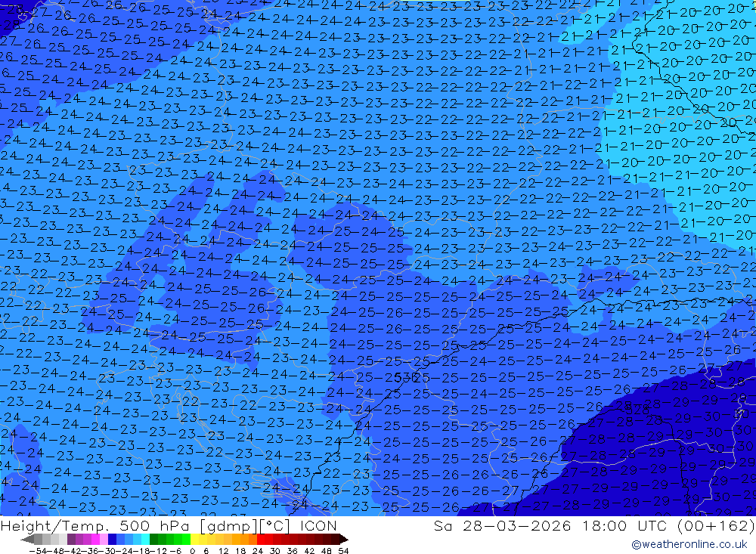
Task: Pick the dark green swatch at -12 on legend
Action: tap(153, 540)
